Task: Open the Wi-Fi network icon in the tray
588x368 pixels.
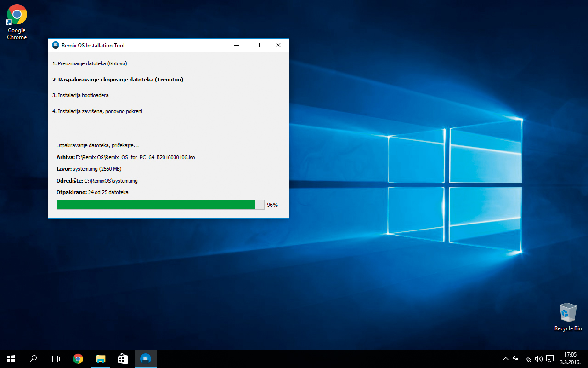Action: 527,358
